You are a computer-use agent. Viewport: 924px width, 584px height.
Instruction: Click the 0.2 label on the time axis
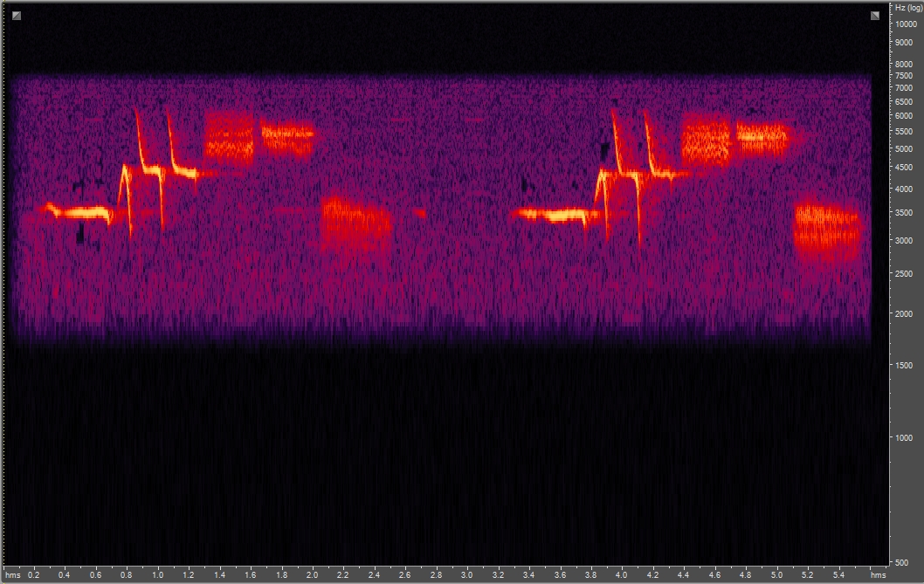pos(34,575)
